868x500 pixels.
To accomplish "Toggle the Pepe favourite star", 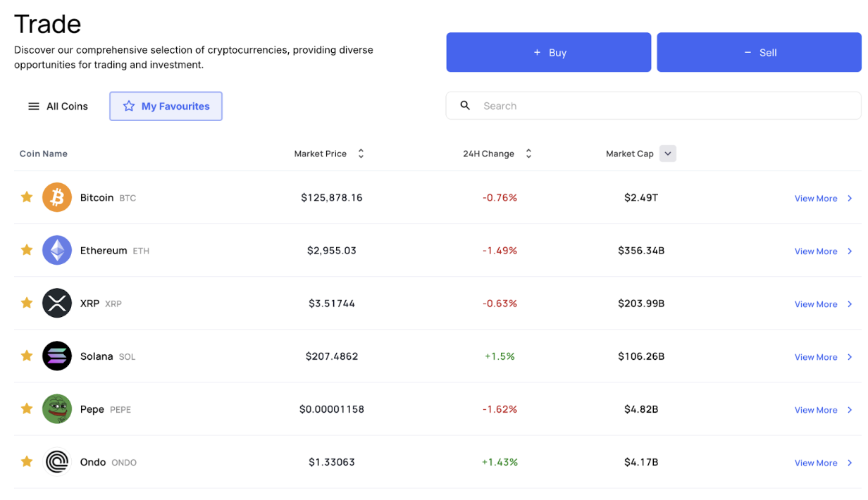I will point(27,408).
